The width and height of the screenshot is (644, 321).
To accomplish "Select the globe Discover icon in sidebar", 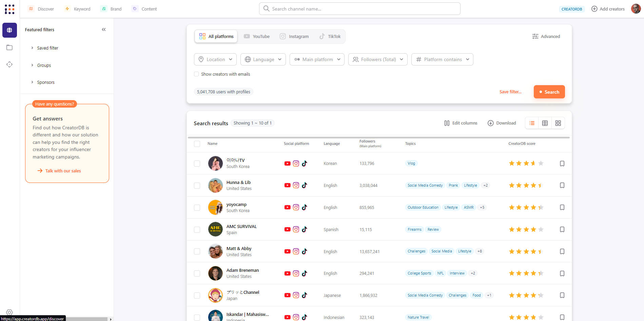I will click(9, 30).
